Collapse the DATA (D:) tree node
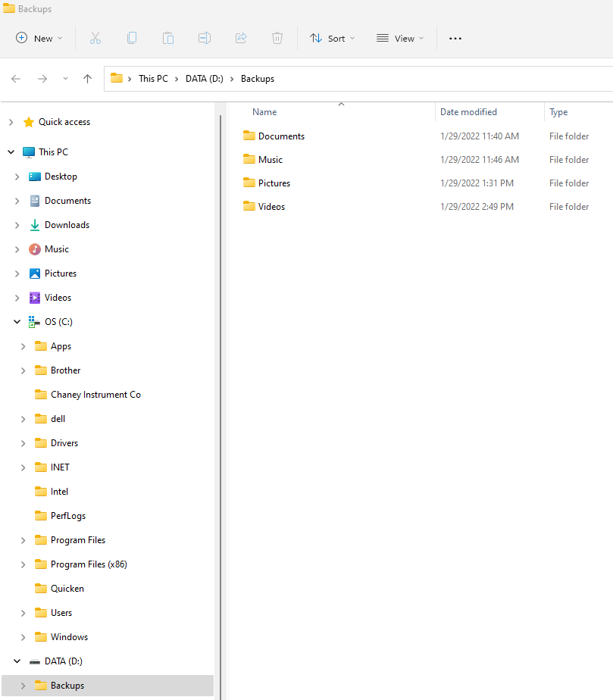Image resolution: width=613 pixels, height=700 pixels. click(17, 661)
